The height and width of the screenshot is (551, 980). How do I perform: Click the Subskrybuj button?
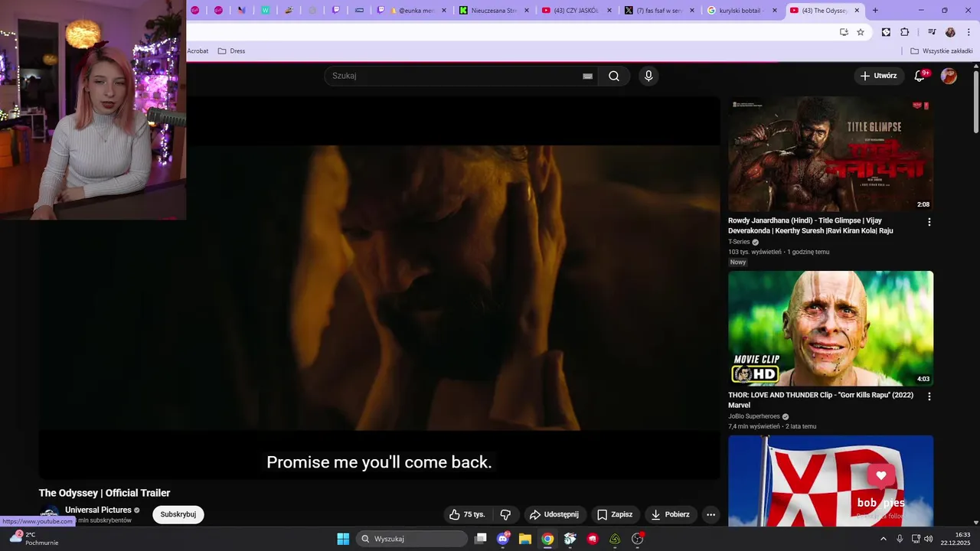(x=178, y=514)
